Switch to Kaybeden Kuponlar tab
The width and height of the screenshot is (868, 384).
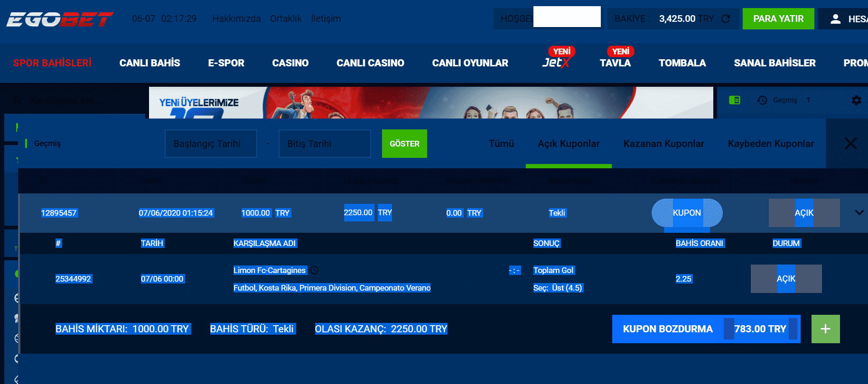pyautogui.click(x=771, y=144)
